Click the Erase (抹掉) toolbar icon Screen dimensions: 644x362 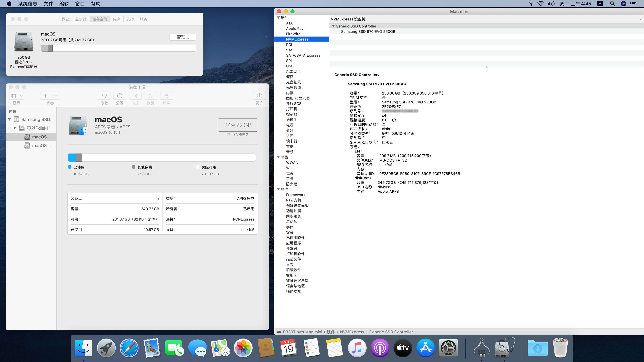click(135, 96)
